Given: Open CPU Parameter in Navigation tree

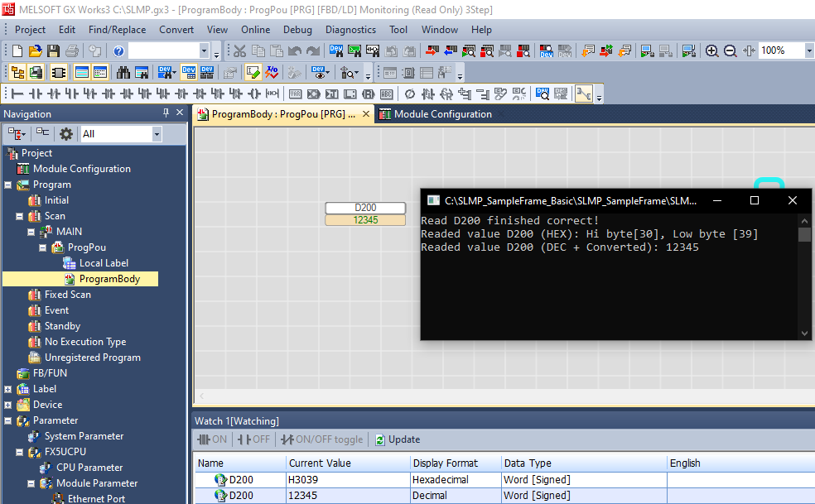Looking at the screenshot, I should (x=89, y=468).
